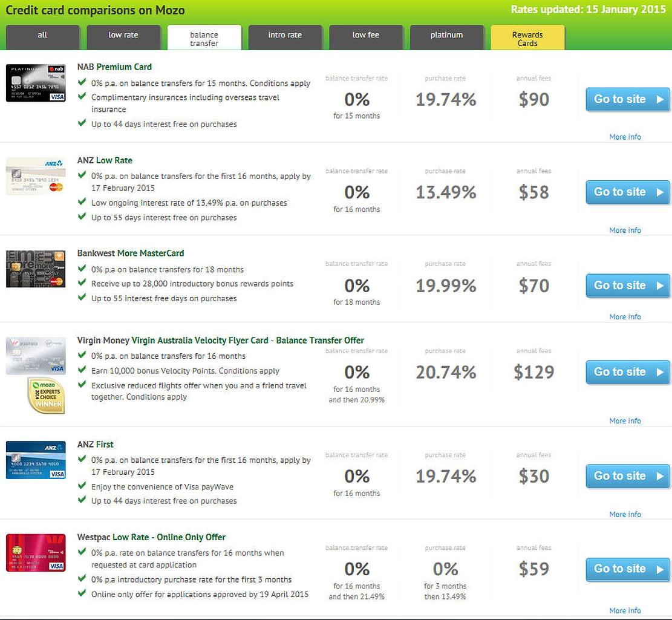This screenshot has width=672, height=620.
Task: Click the NAB Premium Card image
Action: (x=36, y=83)
